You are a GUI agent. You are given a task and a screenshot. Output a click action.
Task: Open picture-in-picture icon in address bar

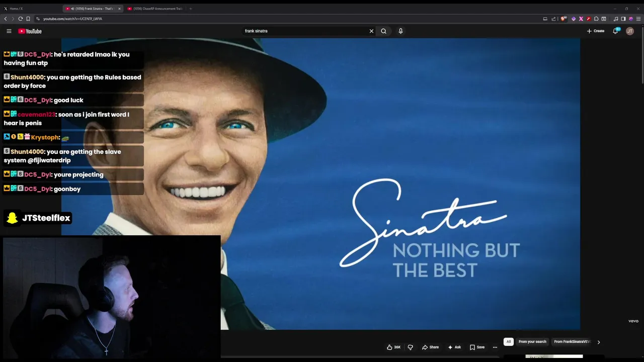pyautogui.click(x=545, y=19)
